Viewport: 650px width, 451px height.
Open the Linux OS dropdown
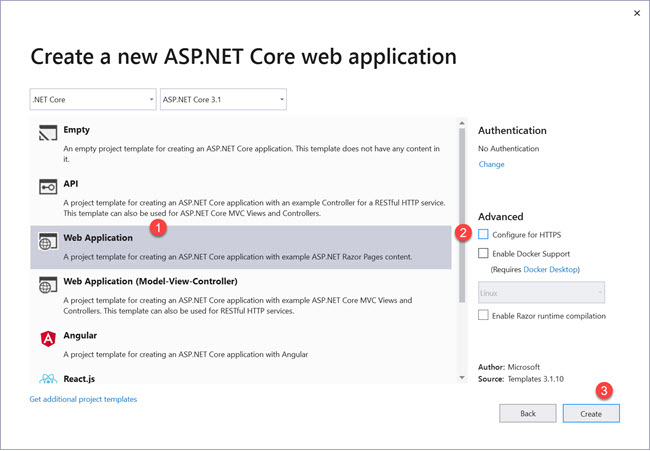point(541,292)
